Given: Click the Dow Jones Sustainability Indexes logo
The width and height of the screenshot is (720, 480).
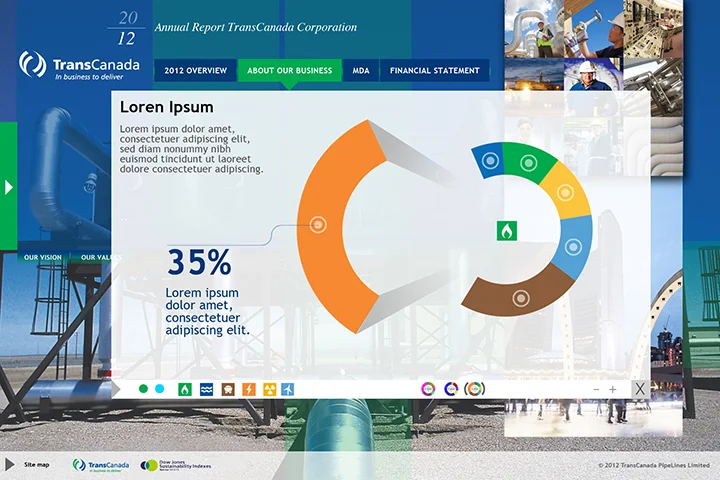Looking at the screenshot, I should point(176,465).
